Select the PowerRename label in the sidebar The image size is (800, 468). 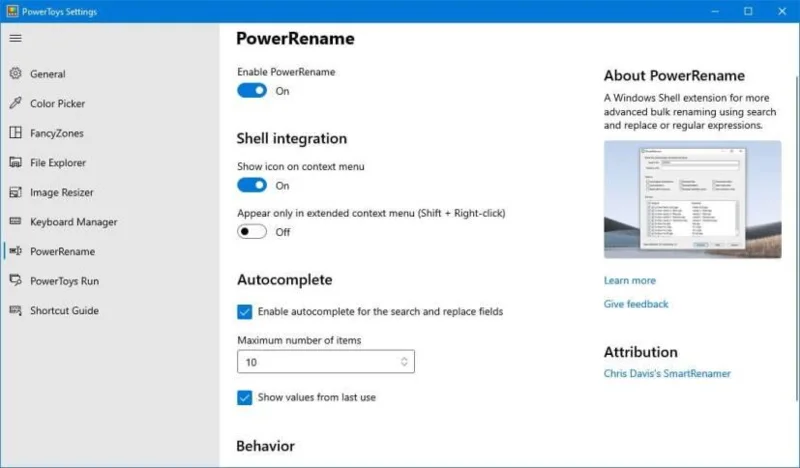[62, 252]
